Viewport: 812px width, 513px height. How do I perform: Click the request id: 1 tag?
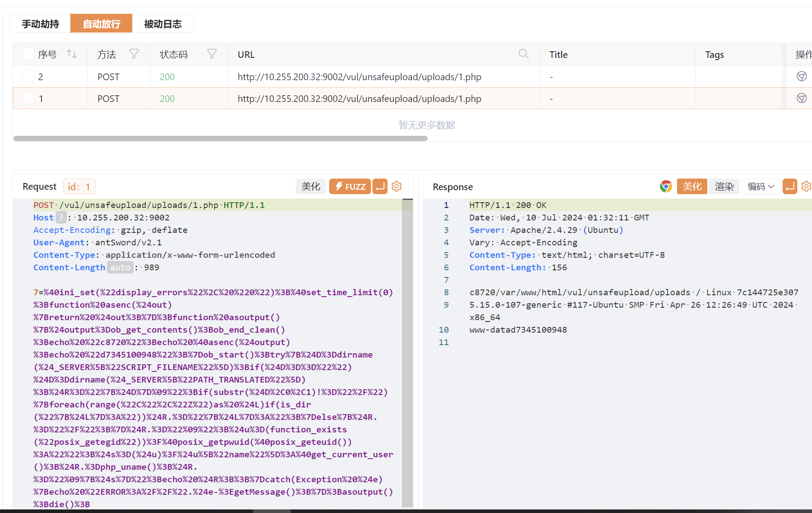tap(79, 187)
